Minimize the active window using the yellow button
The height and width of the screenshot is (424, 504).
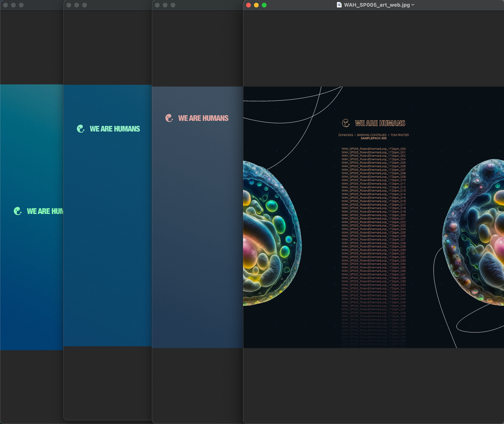click(x=256, y=5)
